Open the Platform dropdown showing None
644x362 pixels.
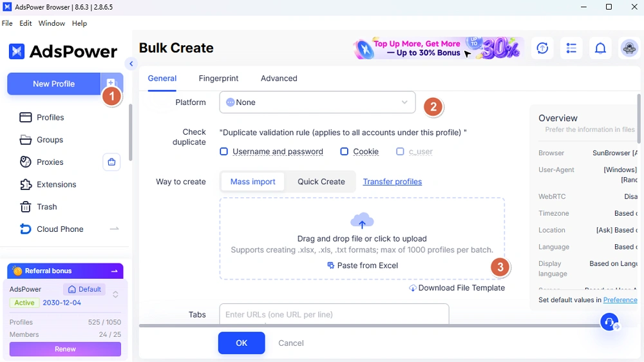click(x=317, y=102)
